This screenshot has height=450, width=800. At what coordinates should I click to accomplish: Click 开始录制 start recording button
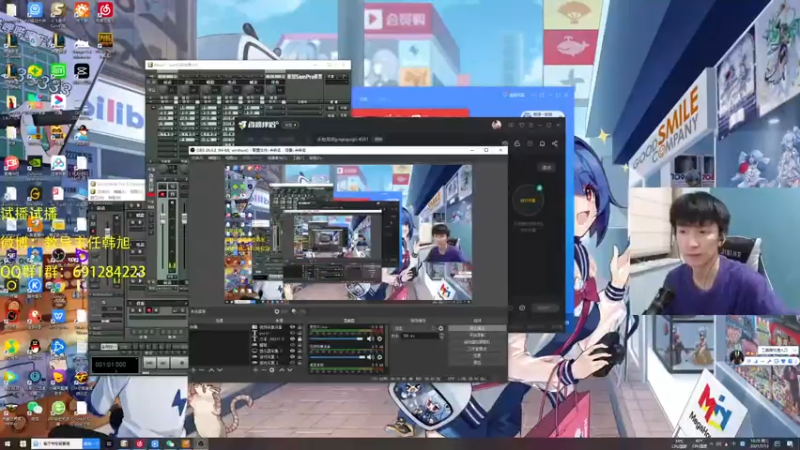point(477,335)
